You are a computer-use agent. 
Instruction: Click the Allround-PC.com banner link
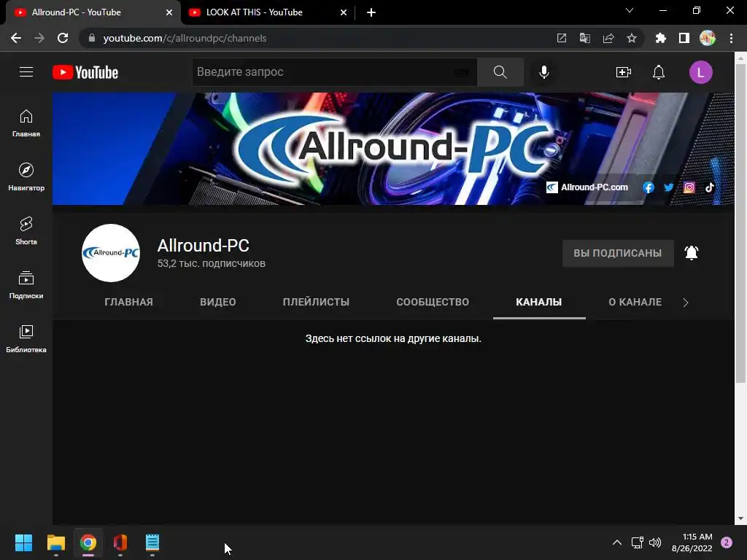point(587,187)
